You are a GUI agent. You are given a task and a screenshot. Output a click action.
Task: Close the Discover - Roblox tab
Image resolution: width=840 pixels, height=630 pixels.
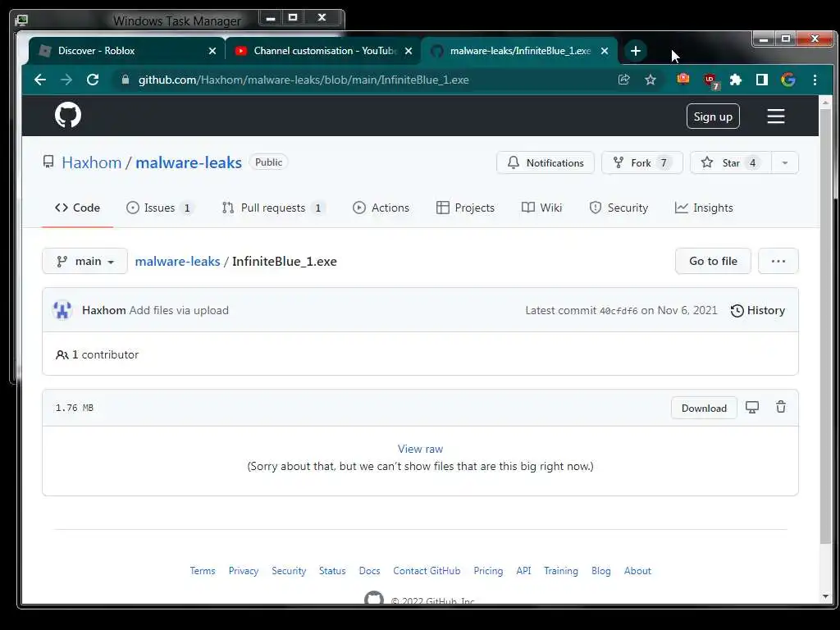click(212, 51)
